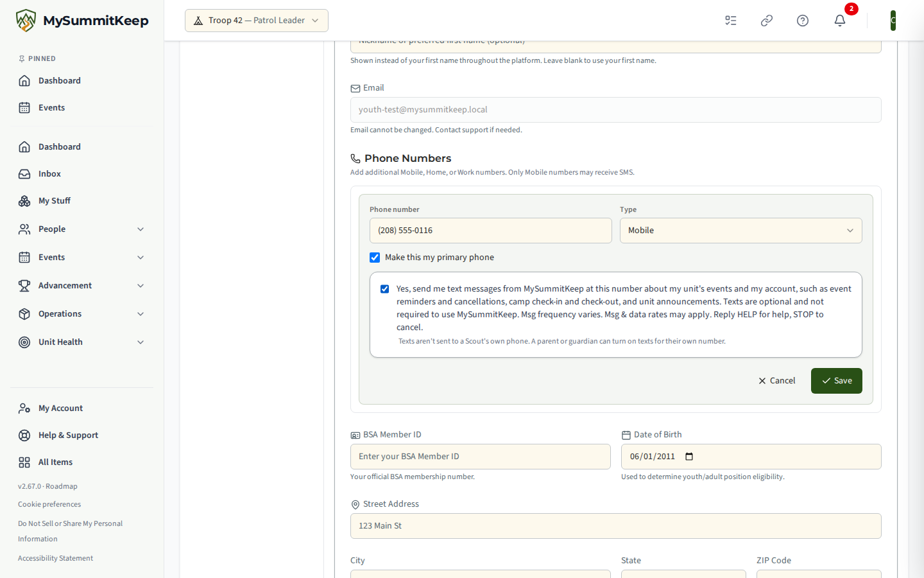Open pinned Dashboard item
Screen dimensions: 924x578
pyautogui.click(x=82, y=80)
